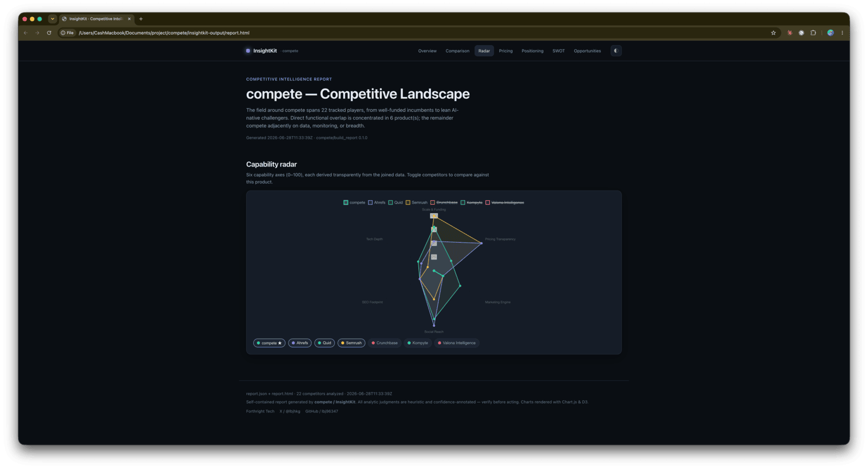Image resolution: width=868 pixels, height=469 pixels.
Task: Toggle the Quid competitor pill
Action: click(324, 343)
